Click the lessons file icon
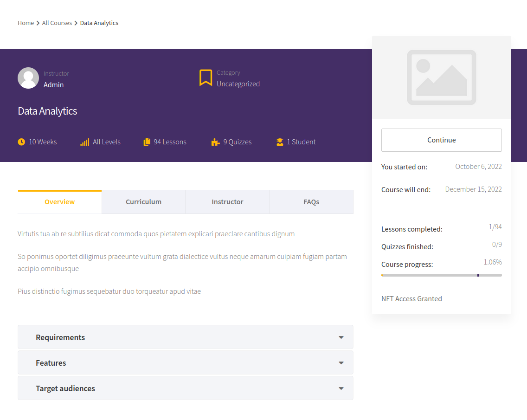This screenshot has height=420, width=527. (147, 142)
